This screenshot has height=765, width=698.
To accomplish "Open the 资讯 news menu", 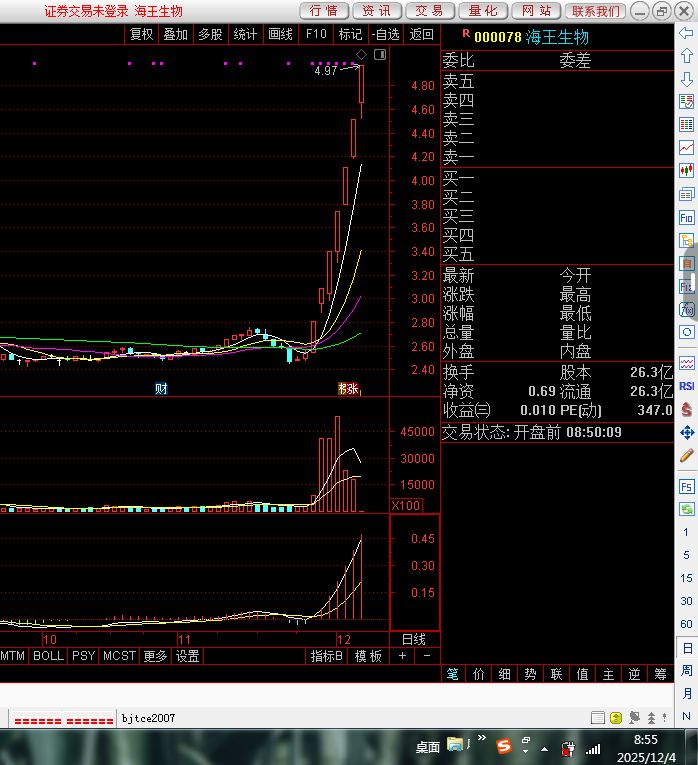I will 377,11.
